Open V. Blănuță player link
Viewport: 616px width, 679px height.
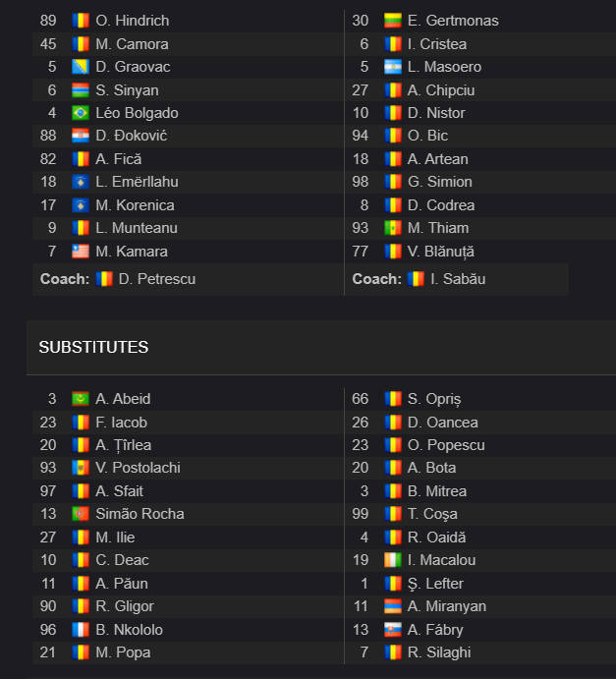(441, 252)
